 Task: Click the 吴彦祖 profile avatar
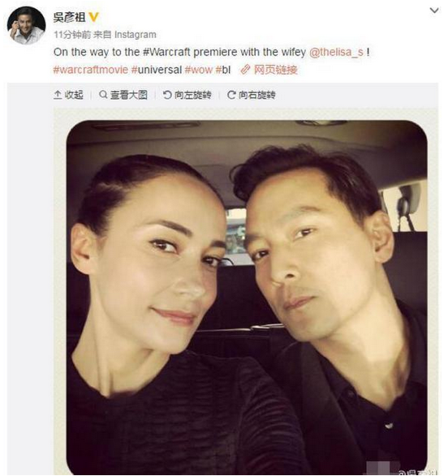coord(27,25)
